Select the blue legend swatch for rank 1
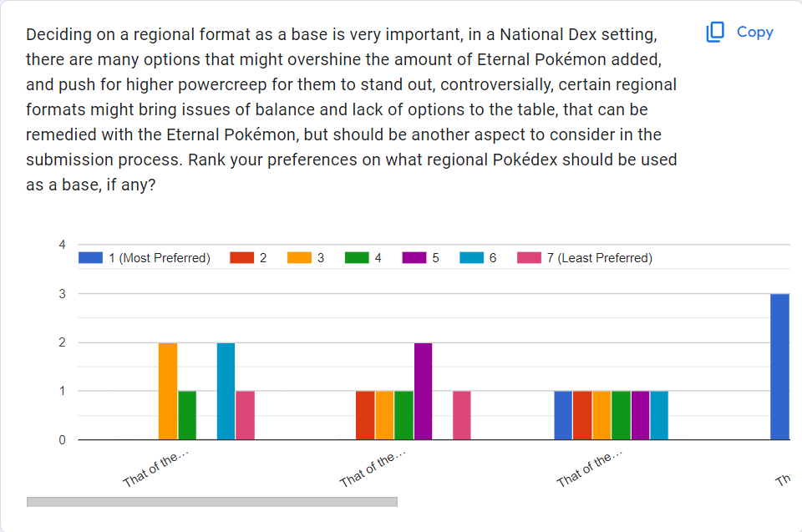 click(90, 258)
